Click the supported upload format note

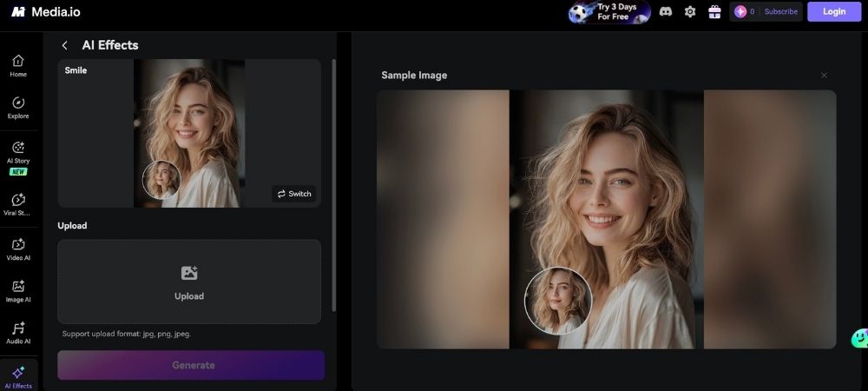click(127, 334)
